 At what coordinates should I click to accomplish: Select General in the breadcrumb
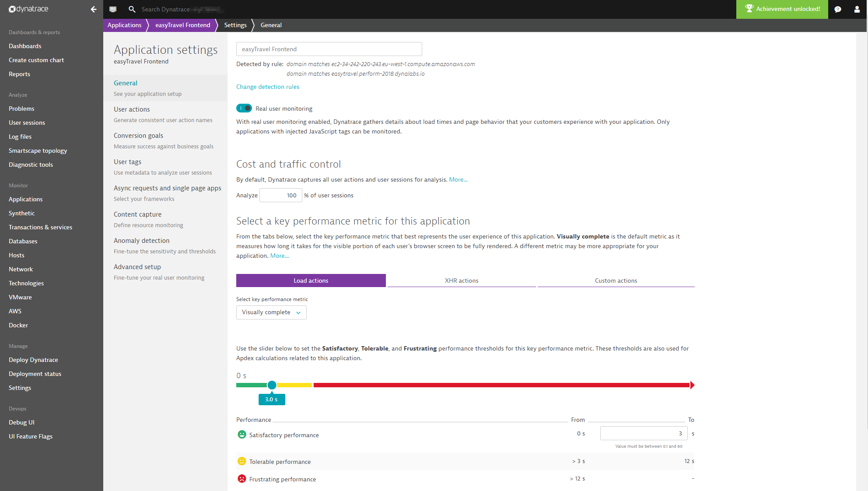click(271, 25)
